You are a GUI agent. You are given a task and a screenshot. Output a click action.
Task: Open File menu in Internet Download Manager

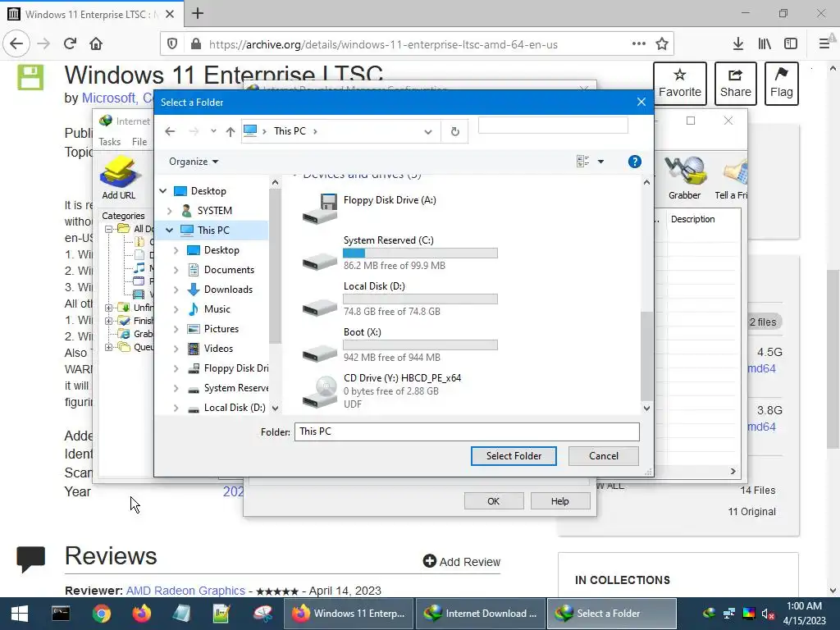click(x=139, y=142)
